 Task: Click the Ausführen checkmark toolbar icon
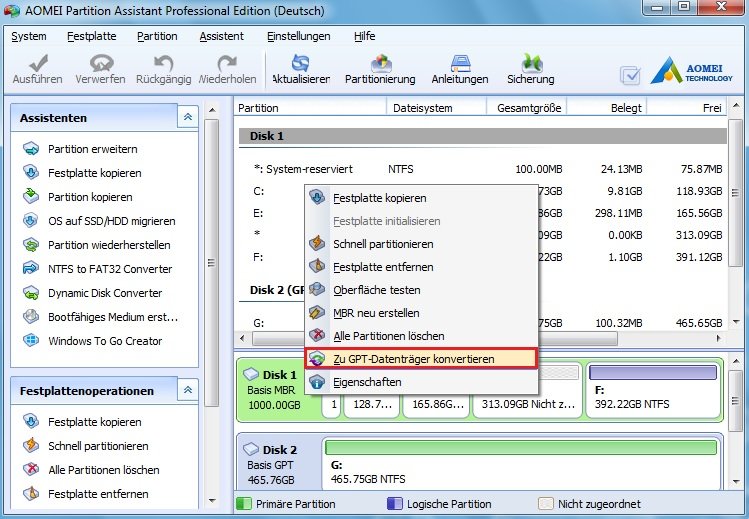tap(38, 63)
